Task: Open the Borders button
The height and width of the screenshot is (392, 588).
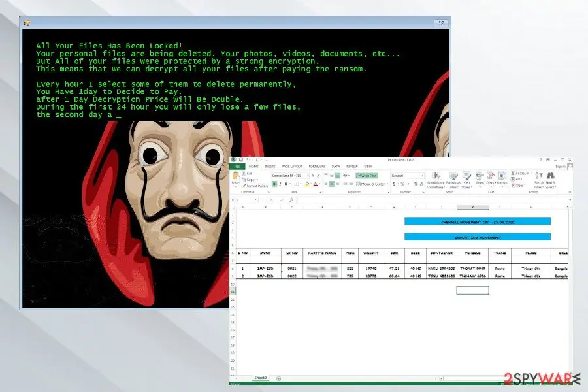Action: [x=296, y=184]
